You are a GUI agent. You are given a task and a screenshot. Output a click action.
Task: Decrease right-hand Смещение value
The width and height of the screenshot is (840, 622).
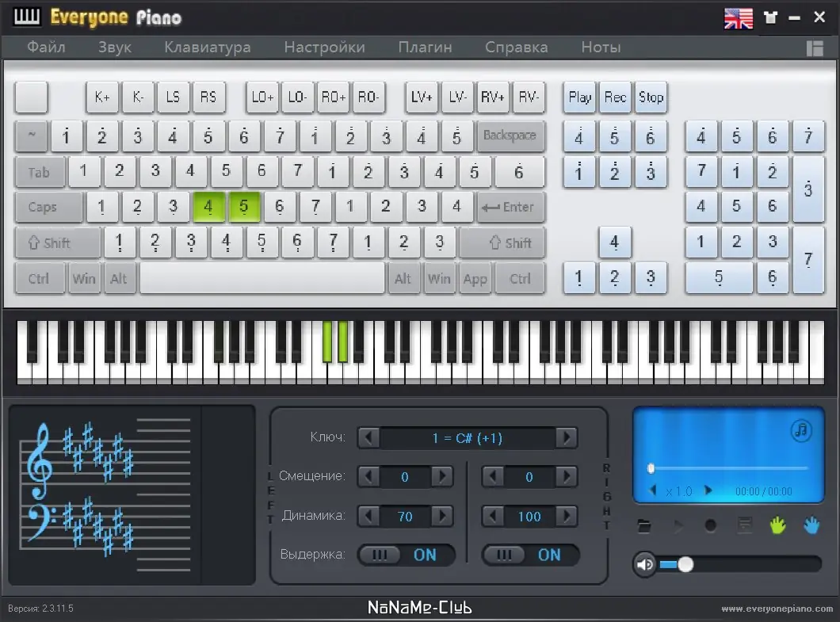point(493,477)
